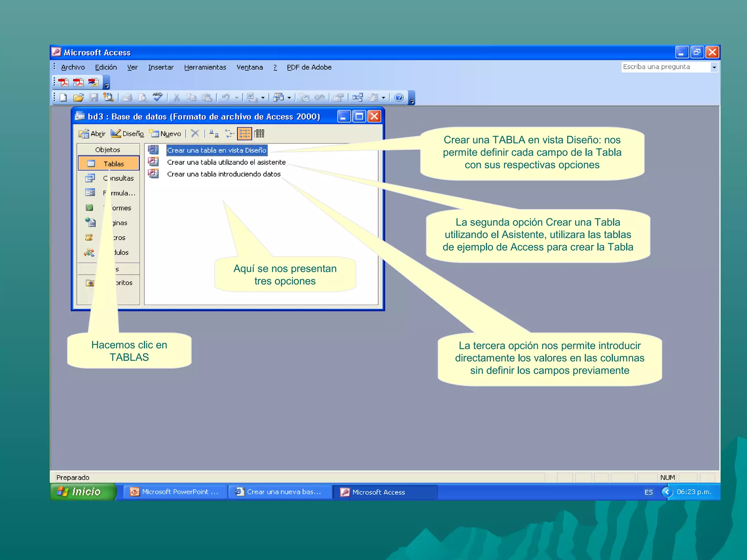Switch to Details view button

pos(259,134)
